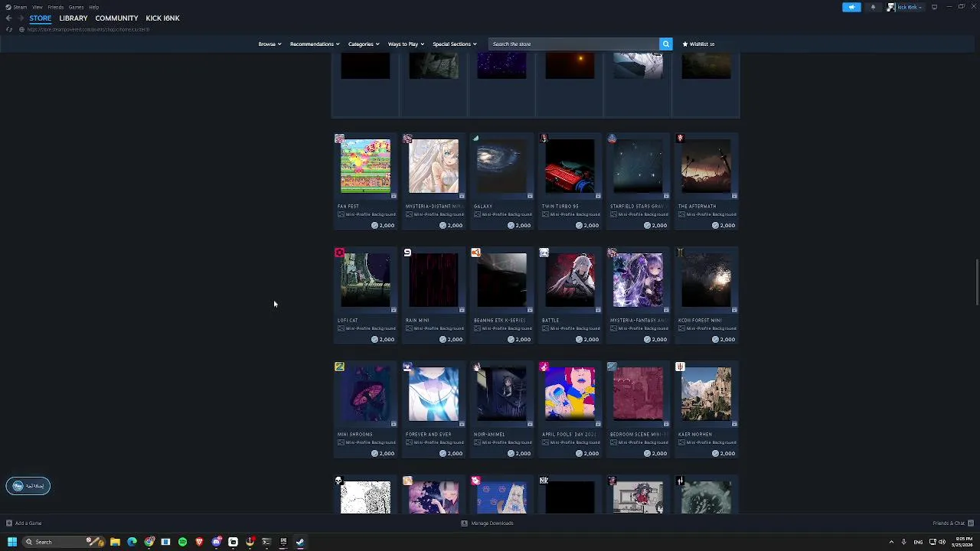This screenshot has width=980, height=551.
Task: Open the Friends & Chat icon
Action: tap(971, 523)
